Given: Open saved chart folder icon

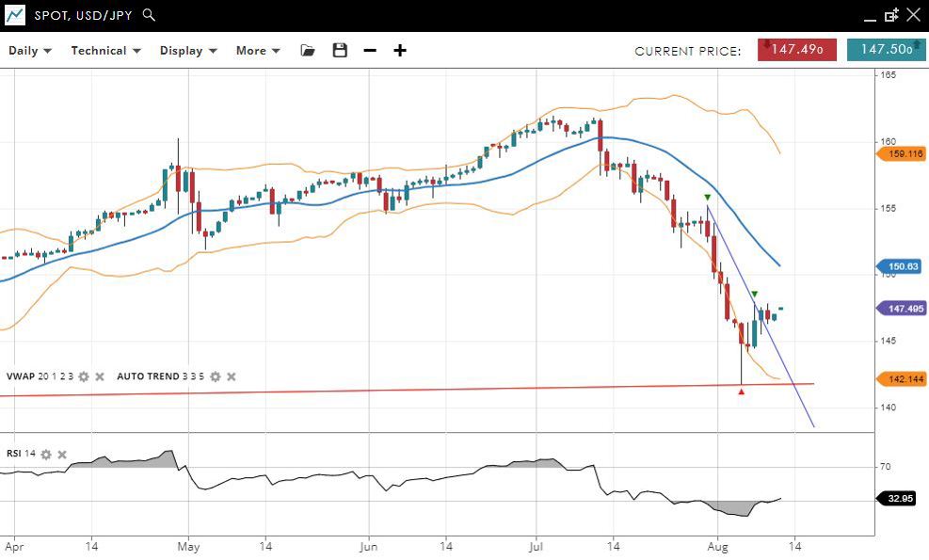Looking at the screenshot, I should point(308,51).
